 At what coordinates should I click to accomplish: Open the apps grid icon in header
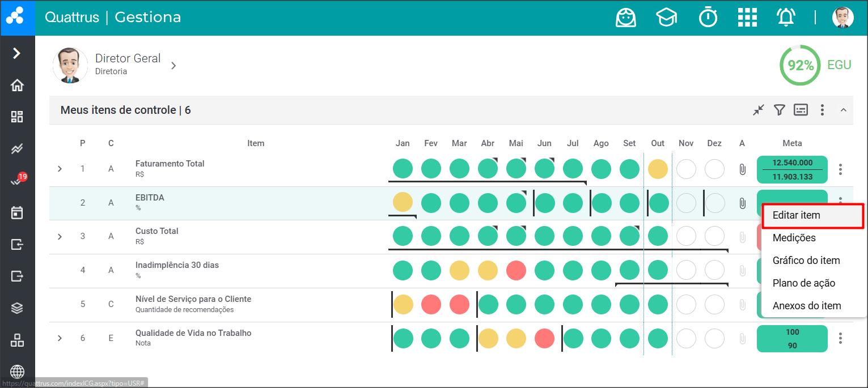point(747,18)
